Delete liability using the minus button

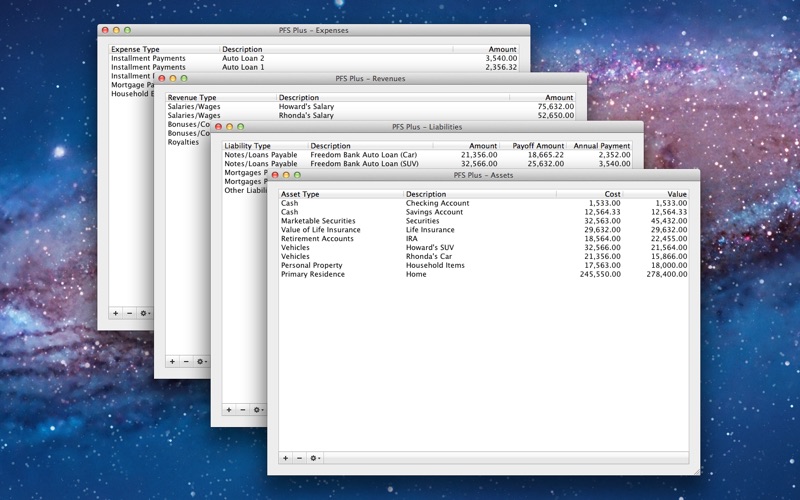[243, 409]
